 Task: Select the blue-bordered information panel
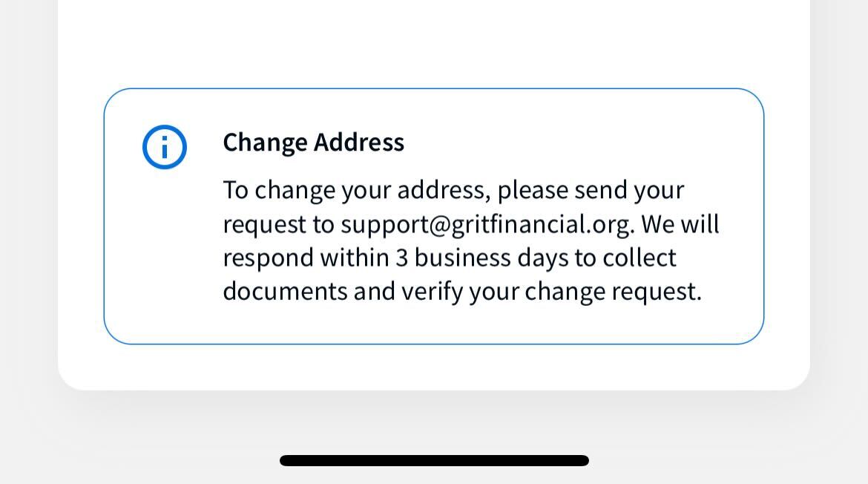click(x=433, y=217)
